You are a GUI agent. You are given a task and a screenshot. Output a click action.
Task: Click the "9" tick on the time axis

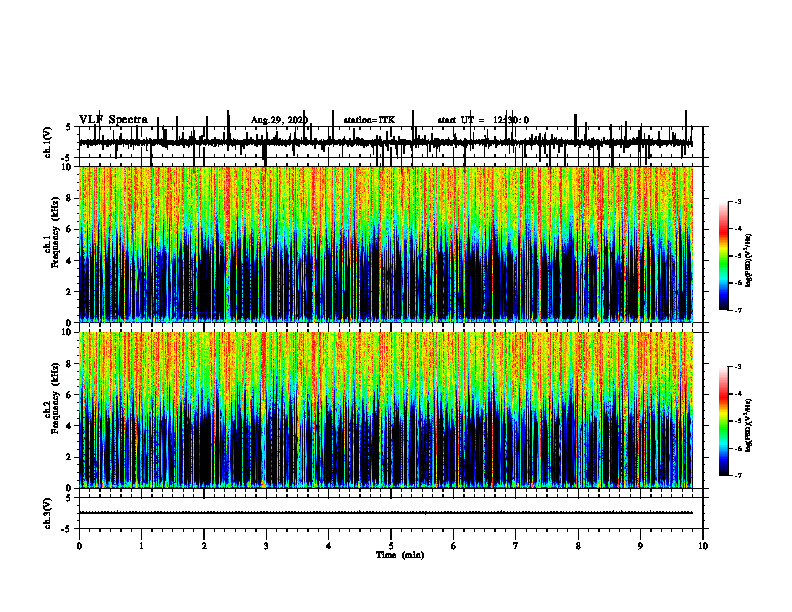pos(640,546)
